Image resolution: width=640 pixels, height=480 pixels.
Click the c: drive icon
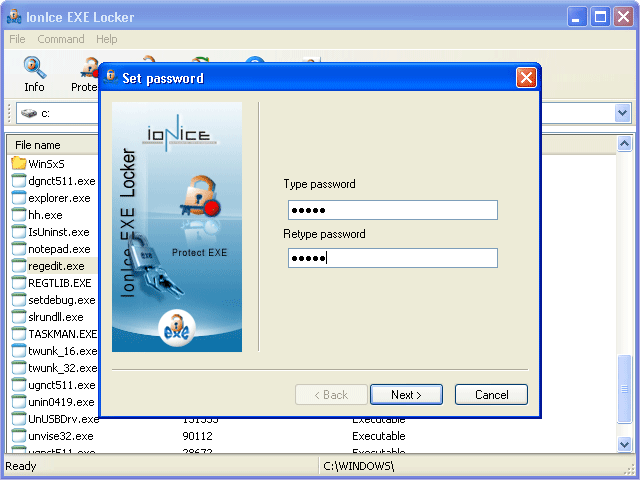coord(29,113)
